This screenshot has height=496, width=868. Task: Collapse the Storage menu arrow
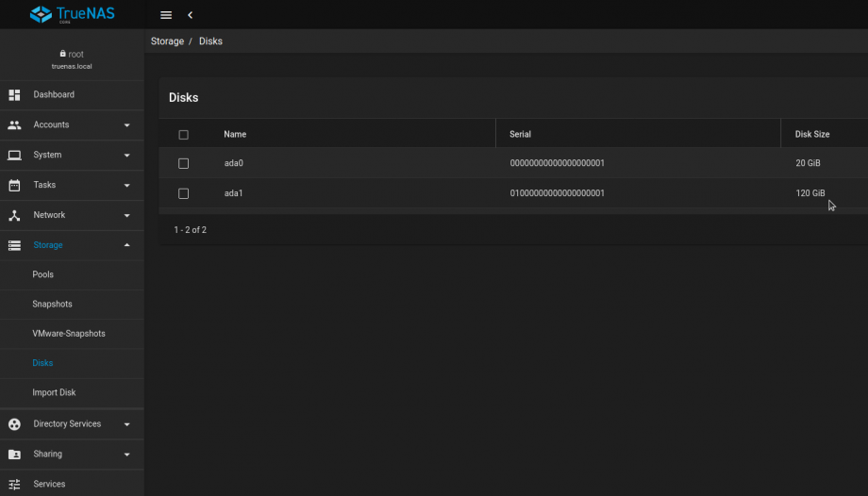click(x=127, y=245)
